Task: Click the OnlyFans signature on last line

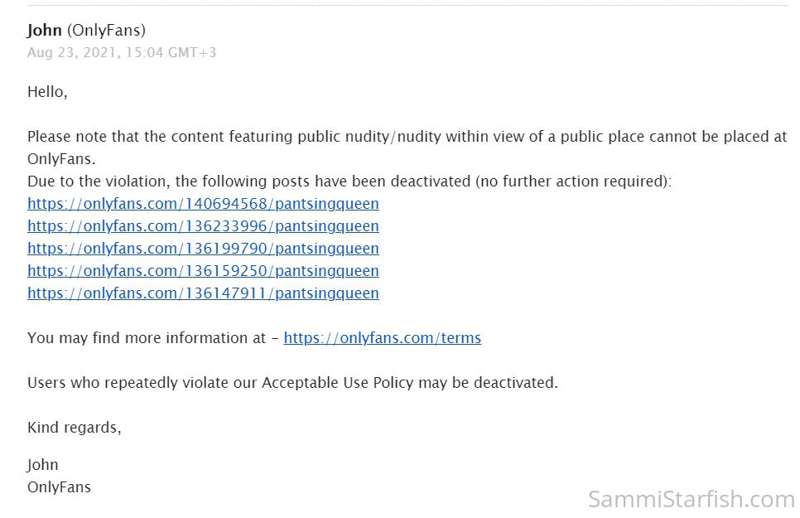Action: [x=59, y=487]
